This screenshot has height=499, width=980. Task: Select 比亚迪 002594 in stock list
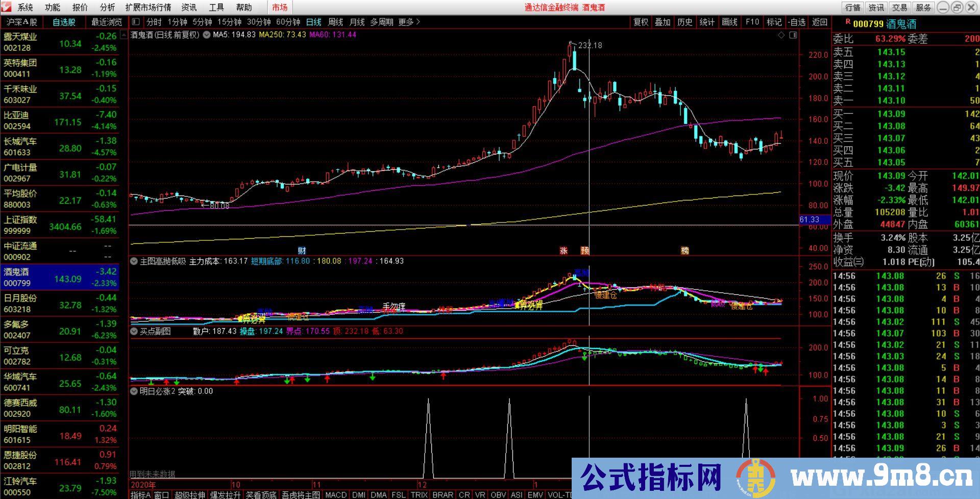60,120
